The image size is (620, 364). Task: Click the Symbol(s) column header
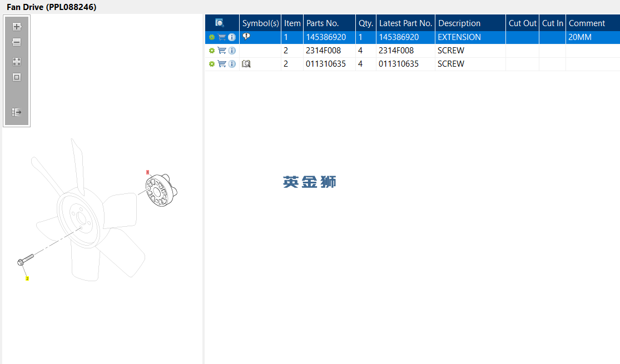pos(260,23)
